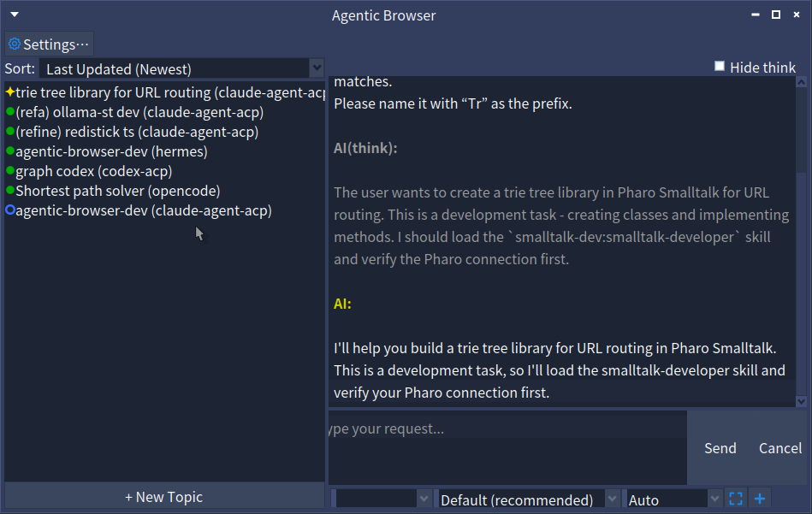
Task: Click the request input field
Action: (x=507, y=448)
